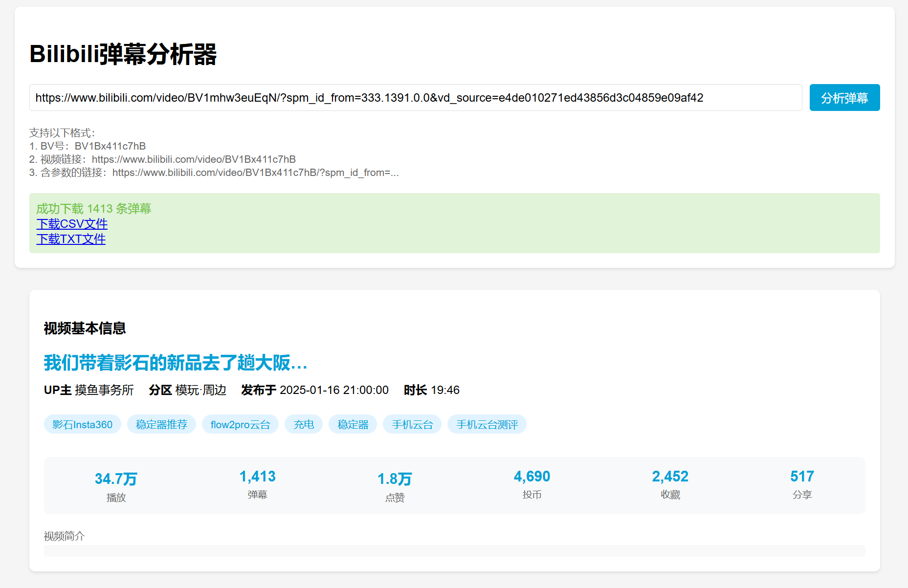The height and width of the screenshot is (588, 908).
Task: Click the Bilibili弹幕分析器 page heading
Action: (123, 54)
